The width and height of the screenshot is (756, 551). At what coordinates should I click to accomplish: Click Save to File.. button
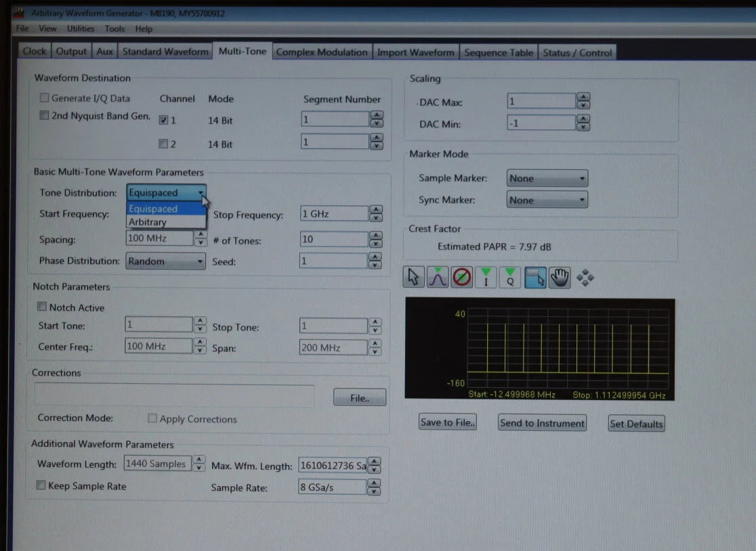447,422
